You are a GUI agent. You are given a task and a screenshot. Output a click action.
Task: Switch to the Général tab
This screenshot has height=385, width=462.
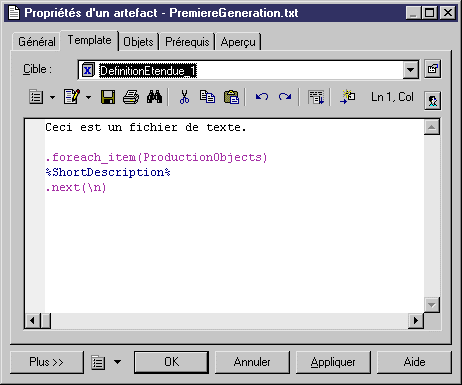click(37, 42)
